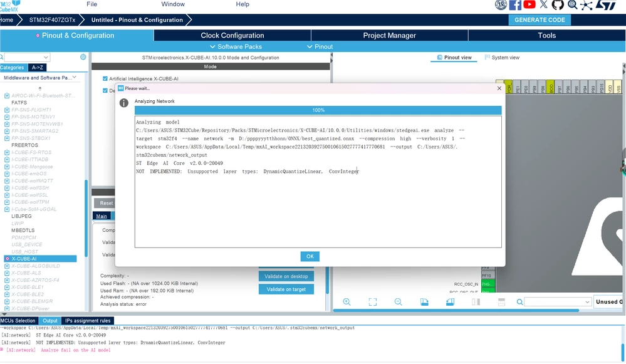Go to the STM32F407ZGTx breadcrumb

(x=52, y=20)
